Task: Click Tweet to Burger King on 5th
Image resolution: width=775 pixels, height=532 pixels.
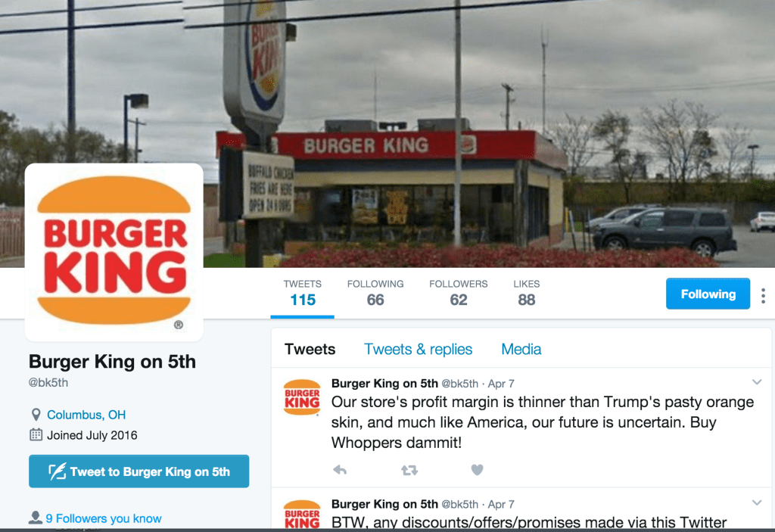Action: [x=139, y=471]
